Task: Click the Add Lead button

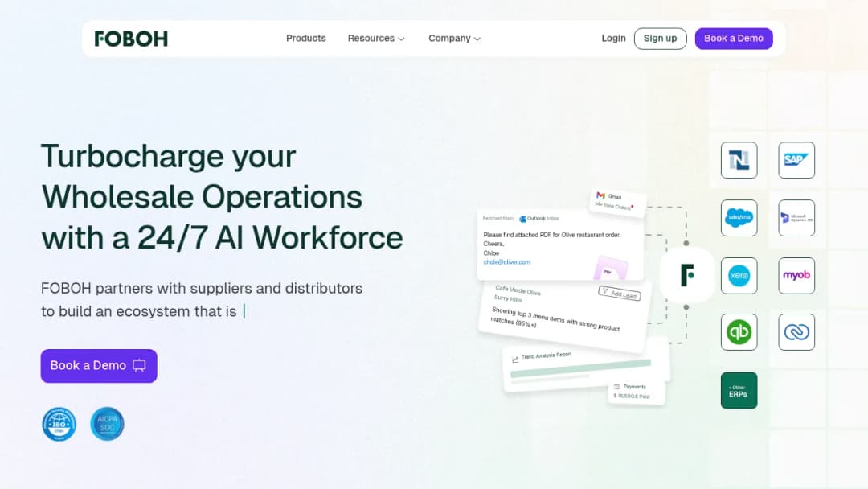Action: [x=620, y=294]
